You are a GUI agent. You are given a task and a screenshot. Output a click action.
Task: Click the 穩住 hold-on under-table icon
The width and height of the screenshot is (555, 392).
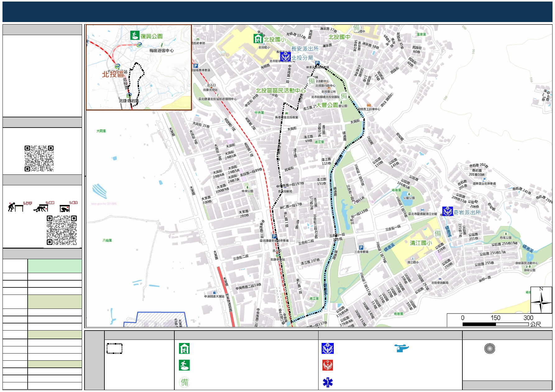[65, 208]
